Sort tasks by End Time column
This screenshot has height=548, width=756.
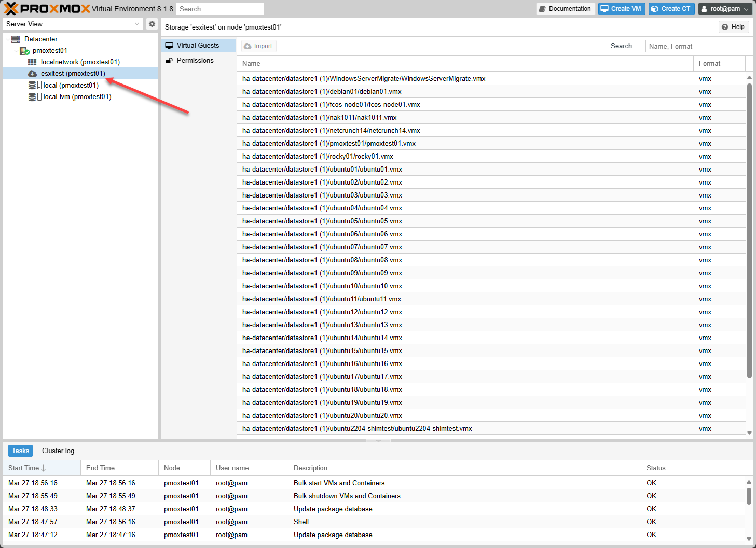[x=119, y=468]
